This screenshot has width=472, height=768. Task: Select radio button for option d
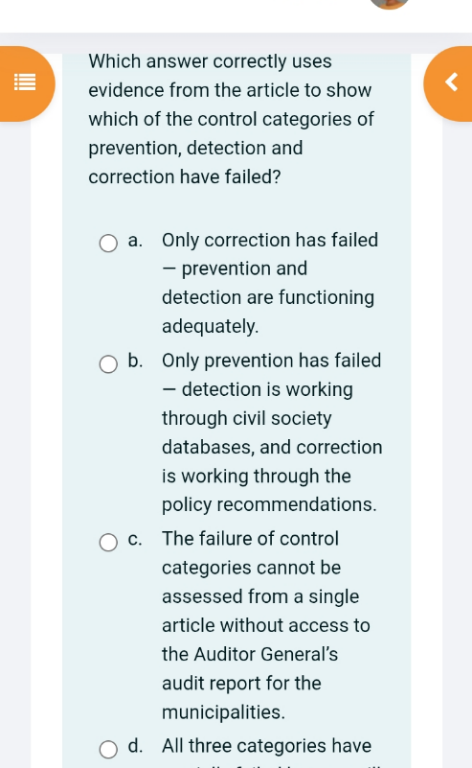[x=108, y=749]
